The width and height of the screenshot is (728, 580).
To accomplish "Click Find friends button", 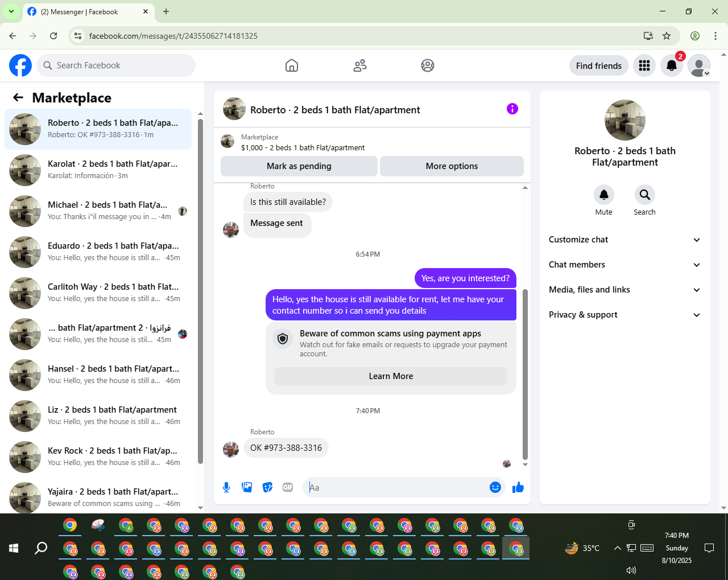I will click(x=599, y=65).
